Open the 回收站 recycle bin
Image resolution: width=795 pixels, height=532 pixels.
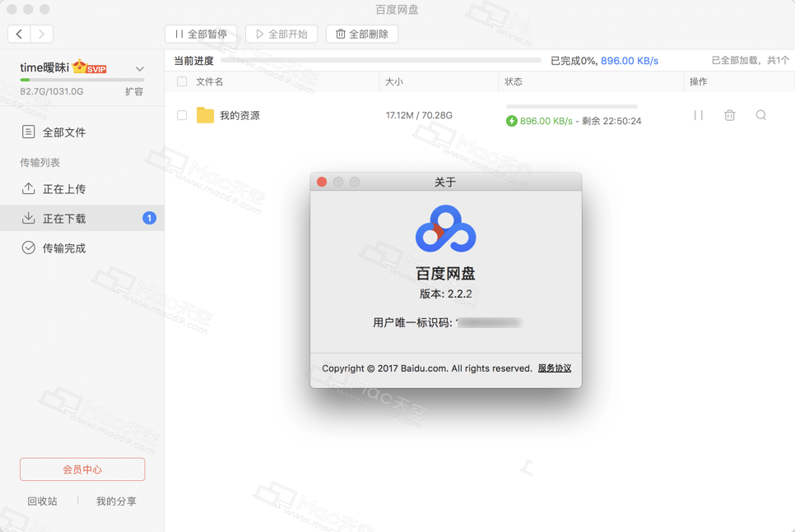pyautogui.click(x=42, y=501)
